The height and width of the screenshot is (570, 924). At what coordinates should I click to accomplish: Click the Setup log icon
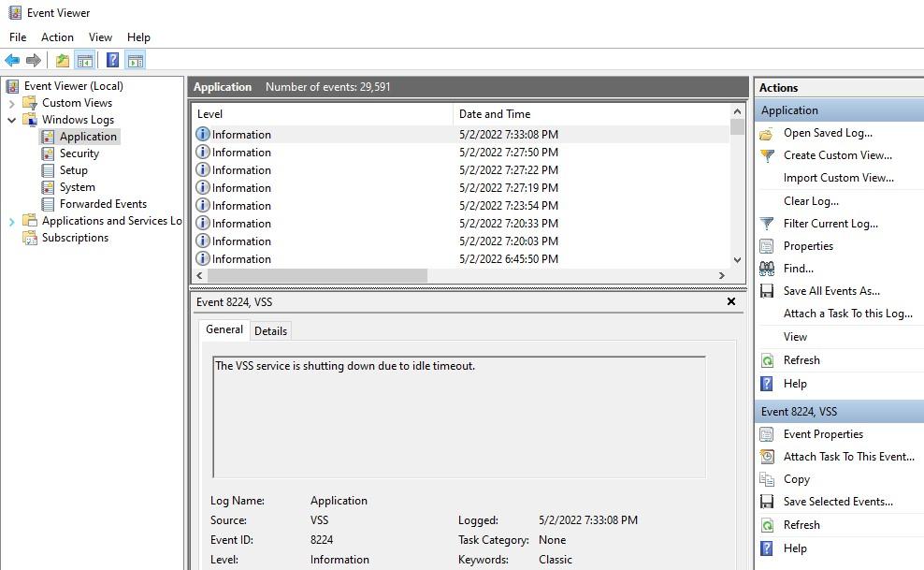pyautogui.click(x=48, y=170)
